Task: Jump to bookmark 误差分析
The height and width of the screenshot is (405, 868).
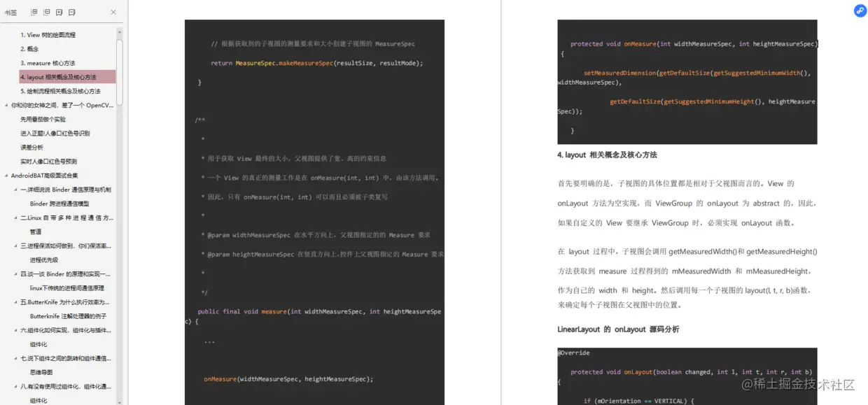Action: 31,147
